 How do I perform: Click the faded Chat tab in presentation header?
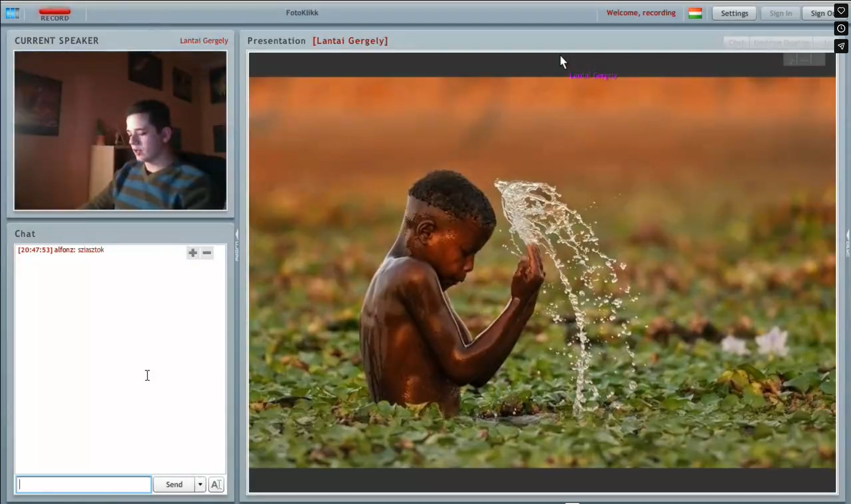pos(736,43)
